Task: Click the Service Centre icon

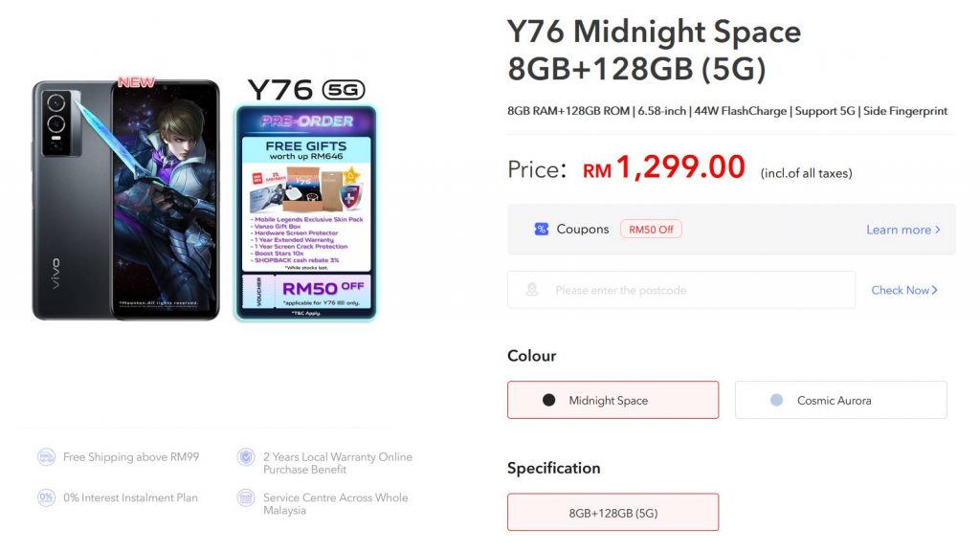Action: [246, 497]
